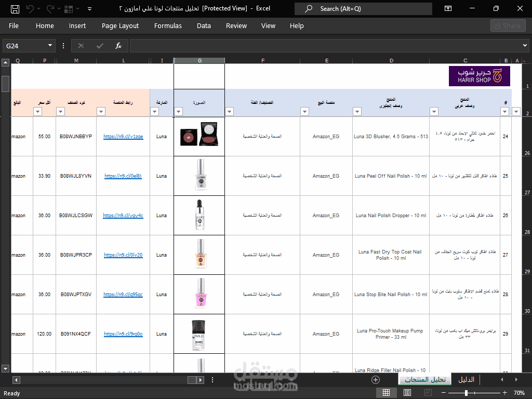The height and width of the screenshot is (399, 532).
Task: Open the https://n9.cl/v1zqe hyperlink
Action: click(x=123, y=137)
